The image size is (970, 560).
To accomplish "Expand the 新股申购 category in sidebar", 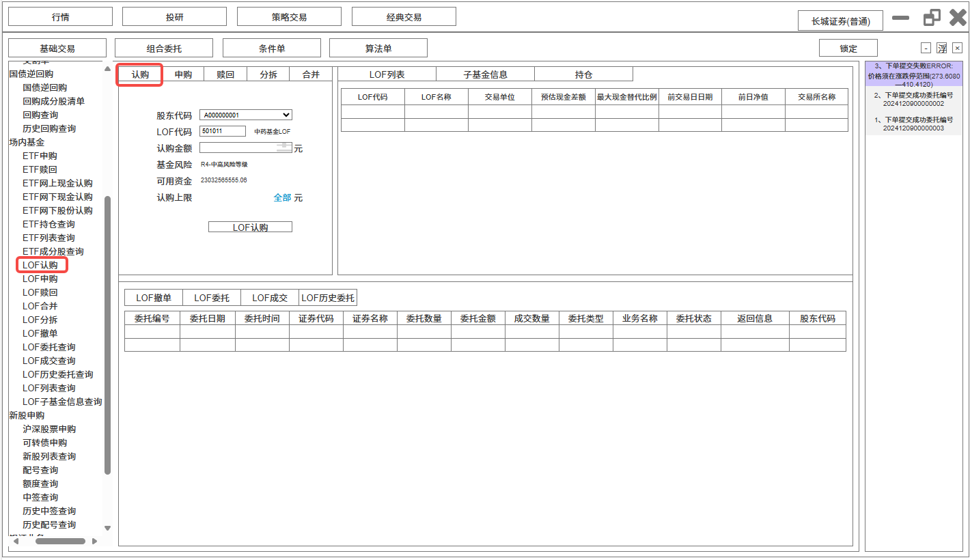I will click(27, 415).
